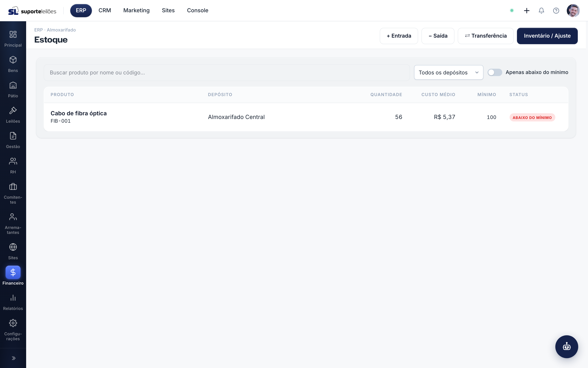Select the ERP top tab

81,10
